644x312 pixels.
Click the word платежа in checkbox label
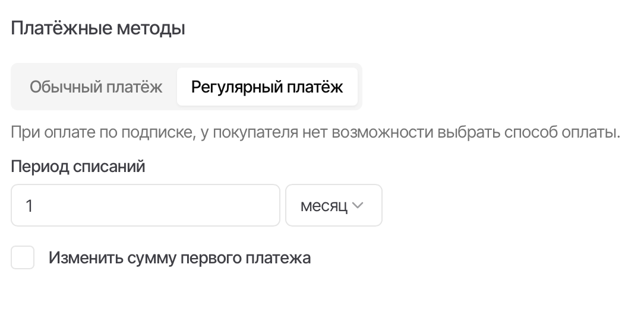(283, 258)
